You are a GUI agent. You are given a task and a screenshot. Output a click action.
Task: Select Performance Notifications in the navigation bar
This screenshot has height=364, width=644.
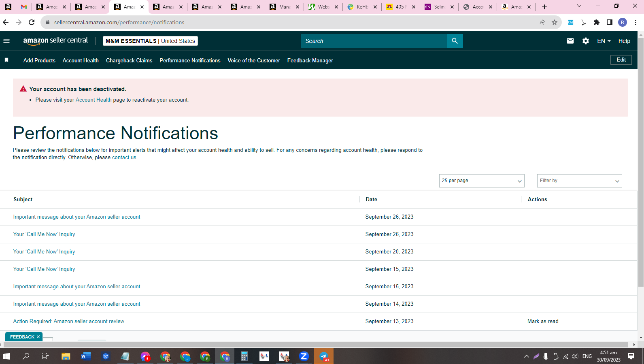coord(190,60)
